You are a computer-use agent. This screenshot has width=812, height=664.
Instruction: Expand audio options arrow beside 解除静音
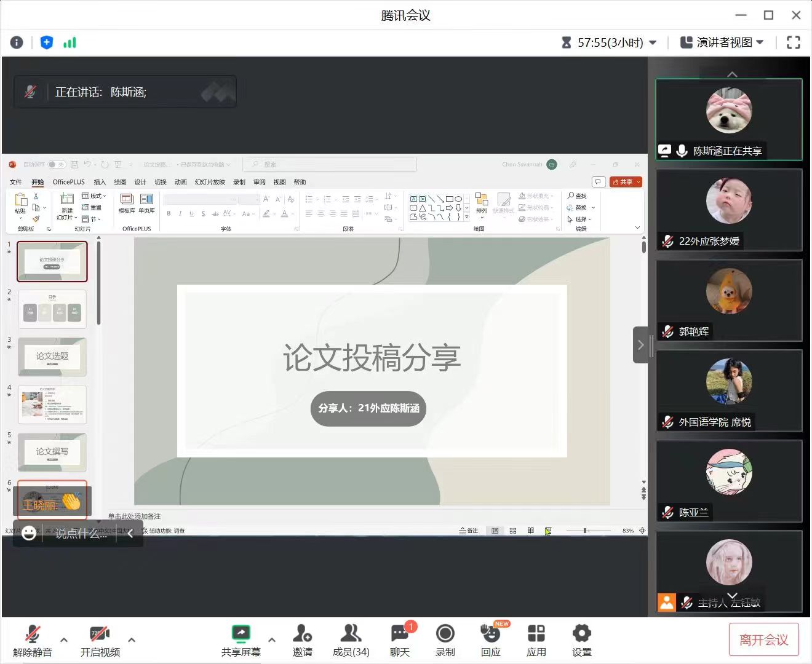[x=64, y=639]
